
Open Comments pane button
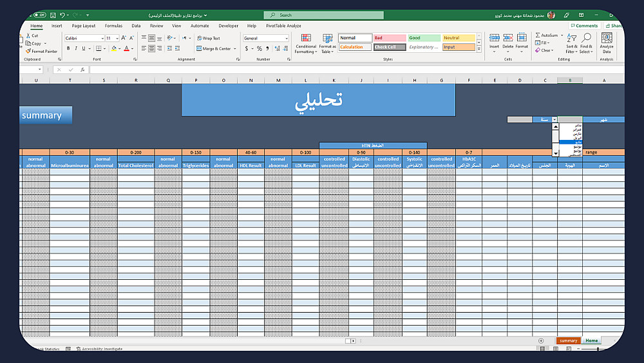[x=584, y=26]
